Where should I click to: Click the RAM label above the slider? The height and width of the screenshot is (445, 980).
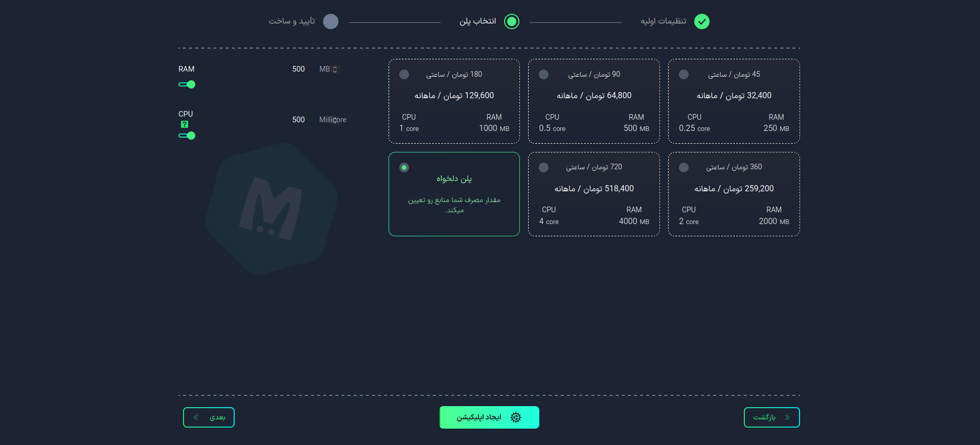[x=186, y=69]
